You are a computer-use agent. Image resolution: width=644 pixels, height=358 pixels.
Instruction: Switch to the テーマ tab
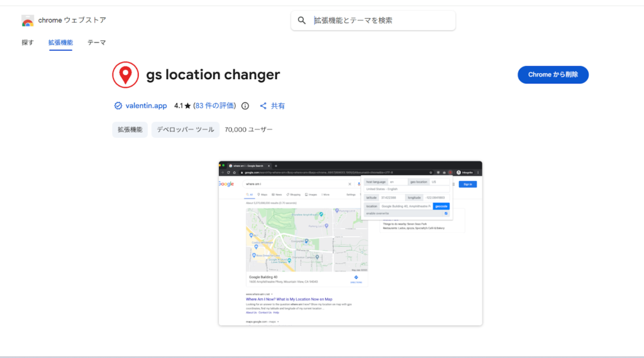point(96,42)
